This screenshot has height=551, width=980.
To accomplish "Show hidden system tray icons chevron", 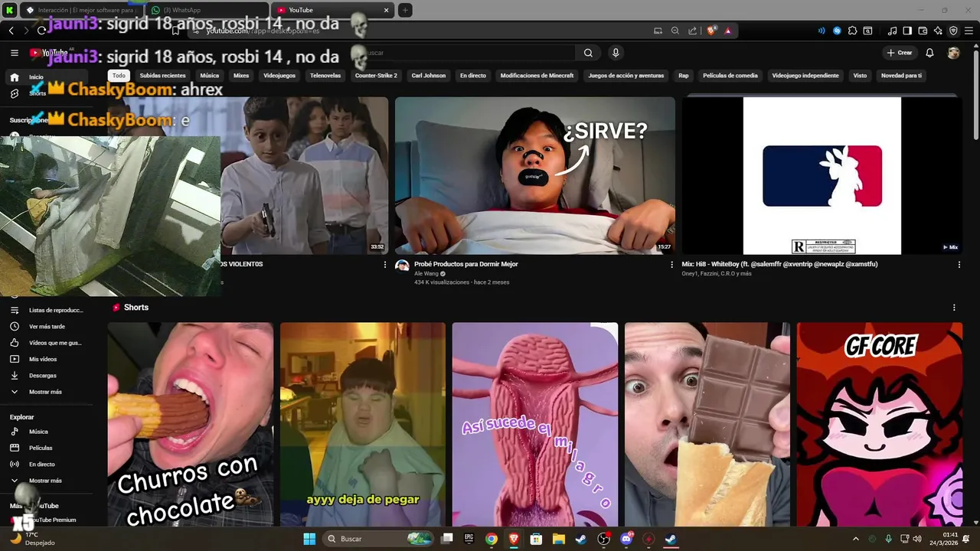I will coord(856,539).
